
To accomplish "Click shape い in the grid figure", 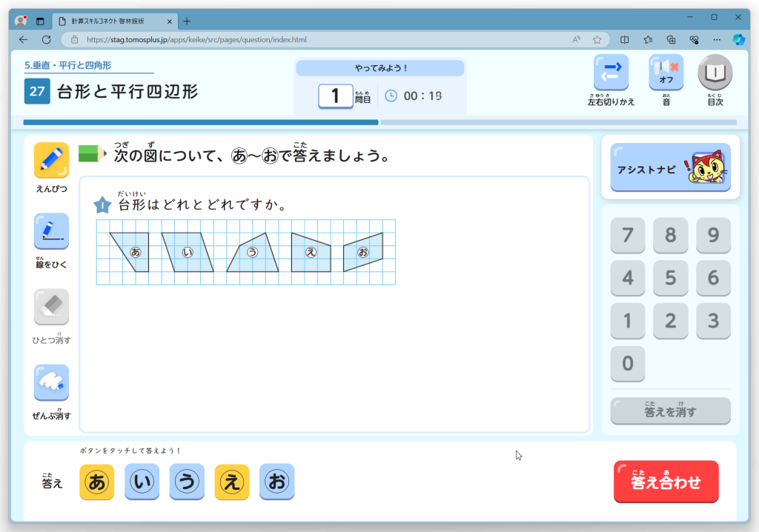I will click(188, 252).
